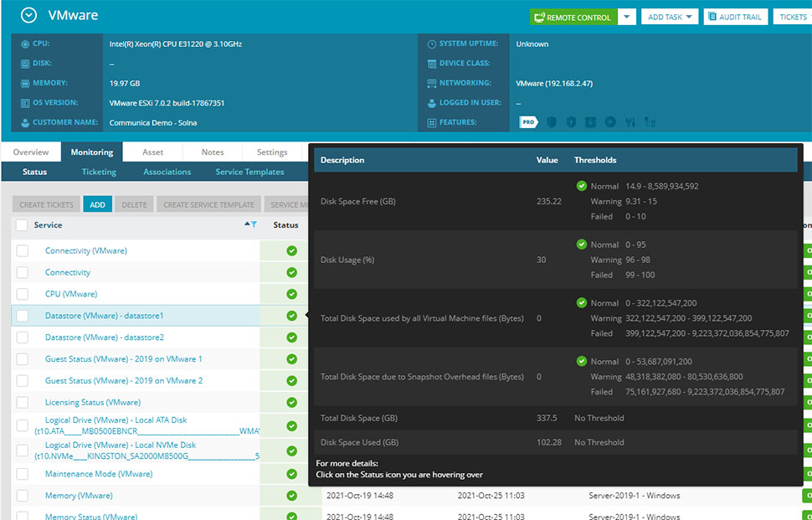Click the shield with arrow feature icon
This screenshot has height=520, width=812.
(571, 122)
